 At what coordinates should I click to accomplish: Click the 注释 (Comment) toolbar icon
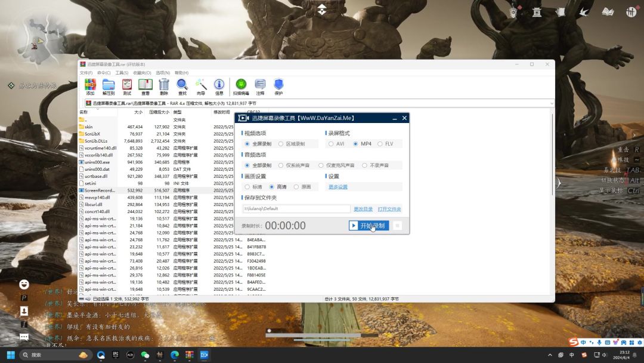click(x=260, y=87)
